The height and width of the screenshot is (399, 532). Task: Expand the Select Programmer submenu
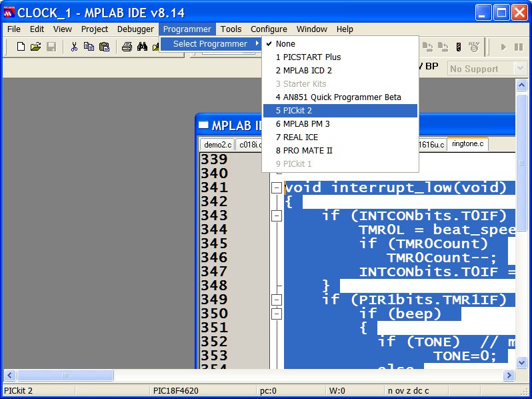[211, 44]
